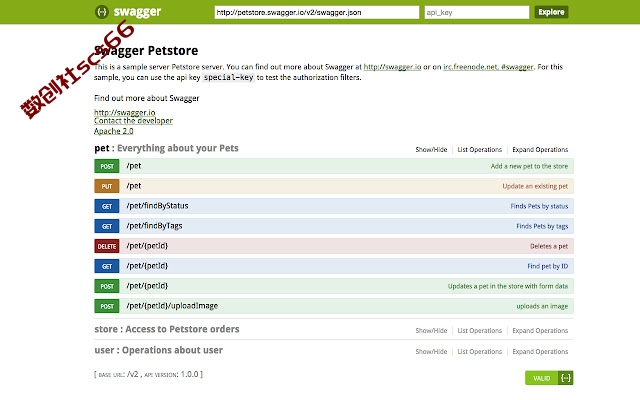Focus the api_key input field

tap(477, 12)
